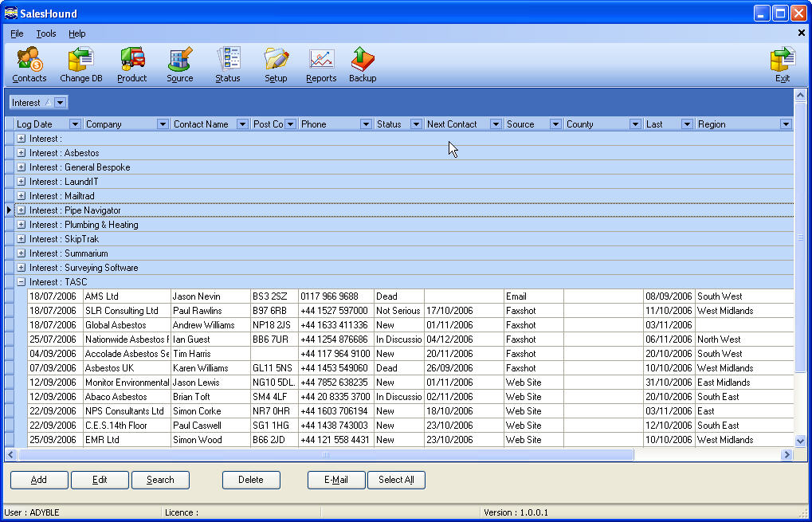Expand the Interest : Summarium group
This screenshot has width=812, height=522.
[22, 253]
